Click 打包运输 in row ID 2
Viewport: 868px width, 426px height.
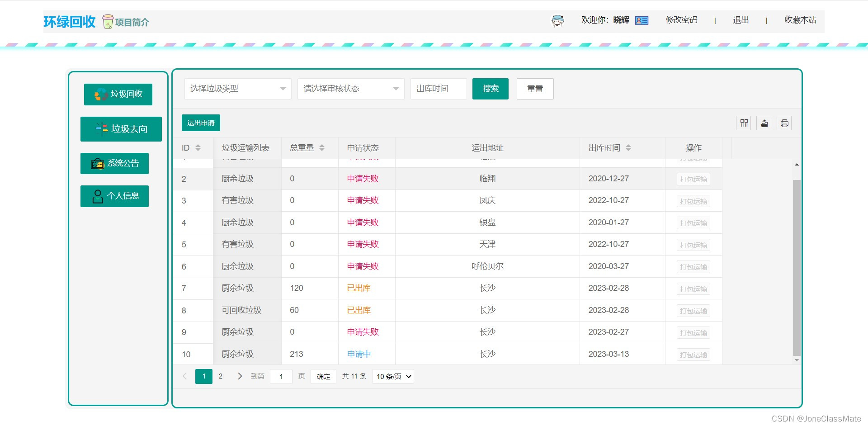[693, 179]
